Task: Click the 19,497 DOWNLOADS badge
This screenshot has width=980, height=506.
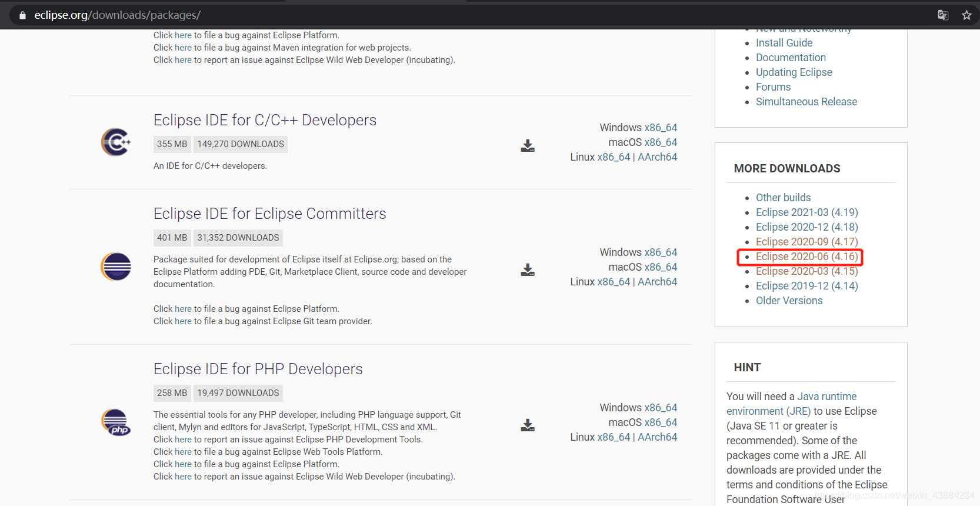Action: click(238, 393)
